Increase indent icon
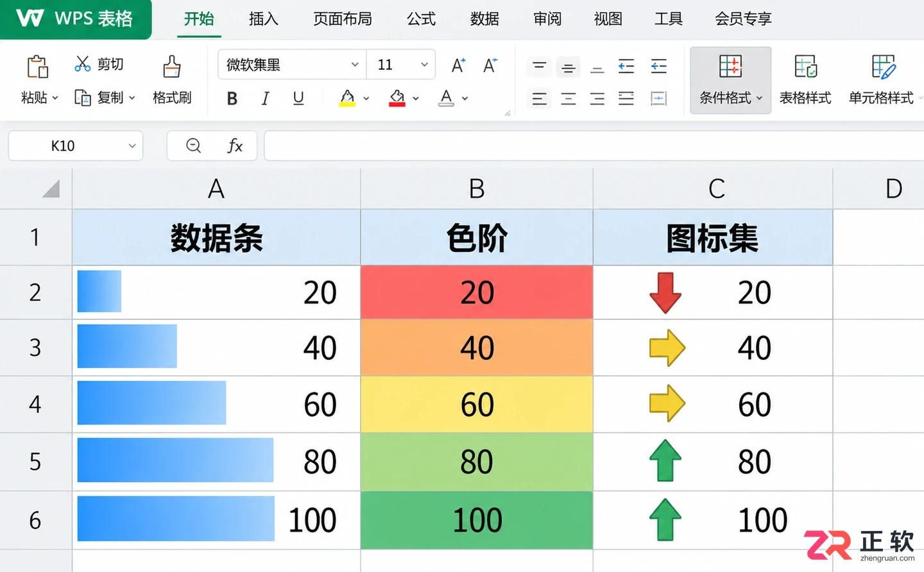 659,66
